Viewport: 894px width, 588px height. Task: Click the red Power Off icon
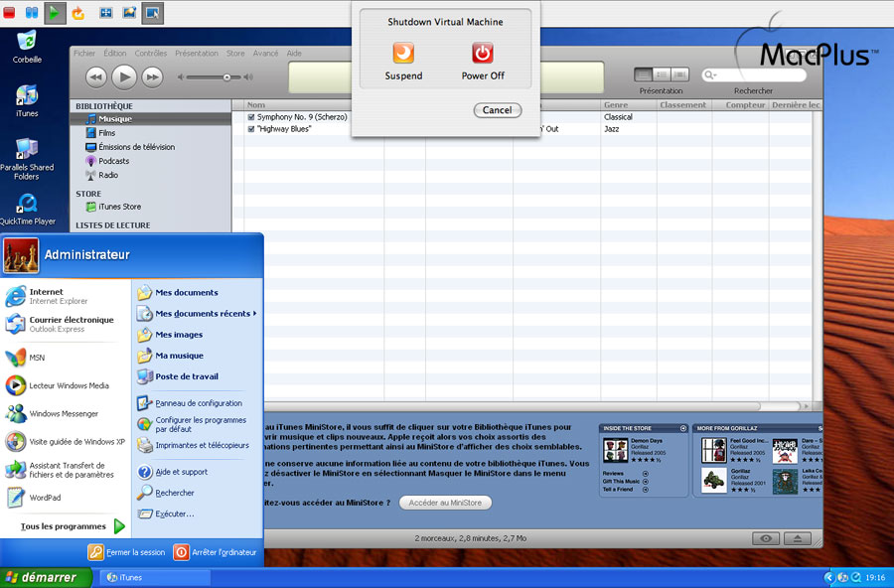coord(483,53)
